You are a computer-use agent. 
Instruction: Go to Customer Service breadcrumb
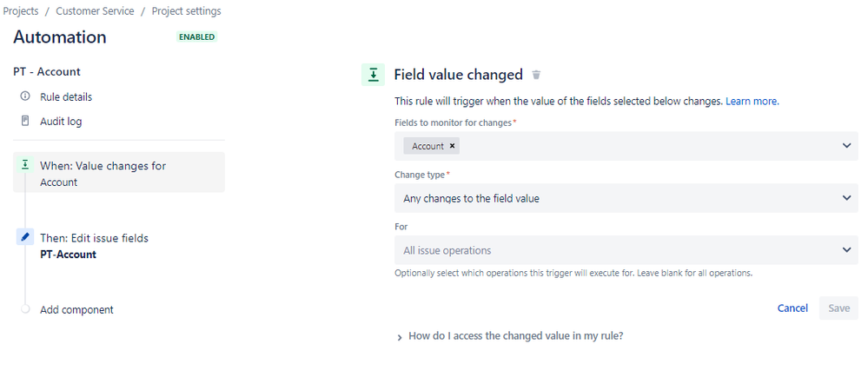pos(96,11)
